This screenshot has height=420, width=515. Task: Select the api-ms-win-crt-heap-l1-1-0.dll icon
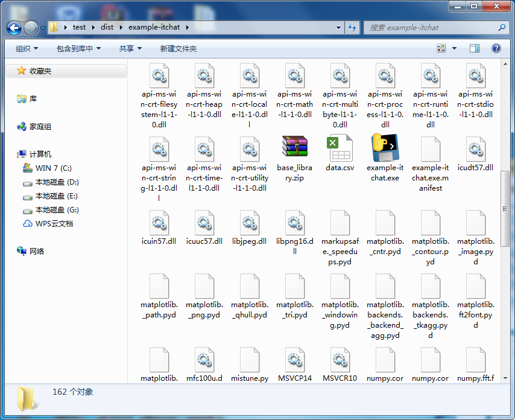(x=204, y=75)
